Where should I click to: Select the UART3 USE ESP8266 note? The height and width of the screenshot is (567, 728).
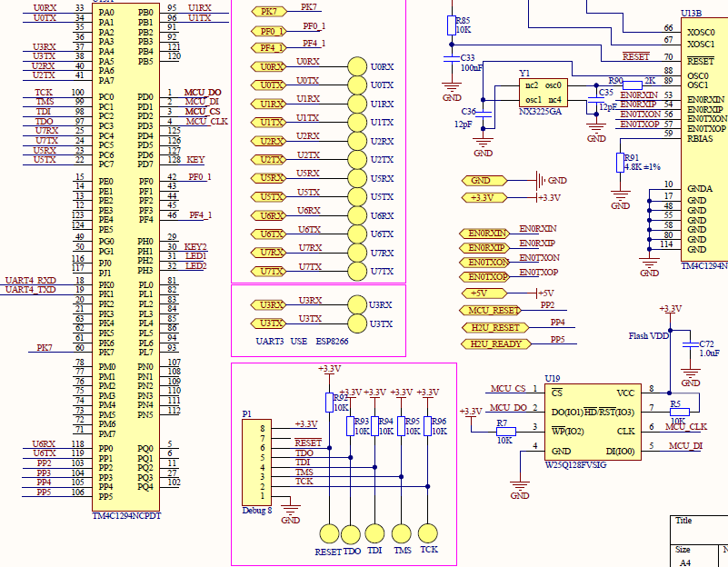point(302,341)
